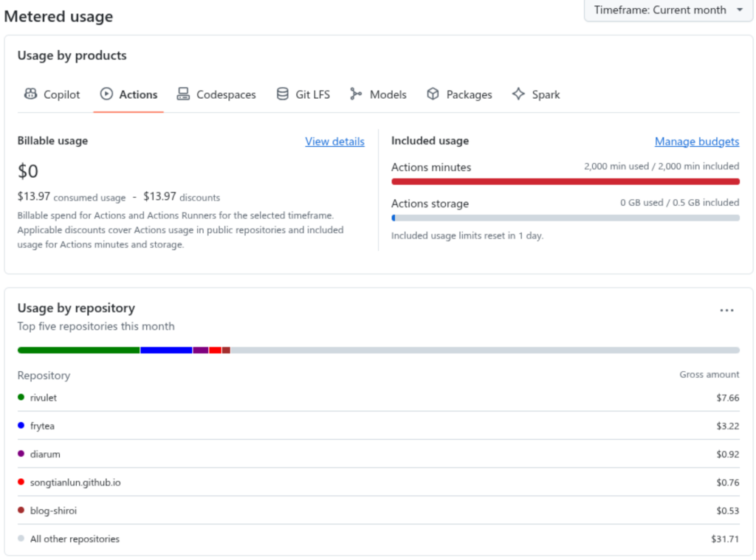The width and height of the screenshot is (756, 560).
Task: Click the gray other repositories bar segment
Action: (485, 350)
